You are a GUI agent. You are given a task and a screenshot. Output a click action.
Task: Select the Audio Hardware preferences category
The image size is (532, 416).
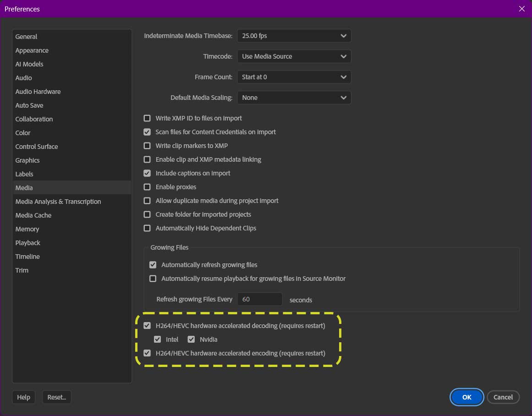(38, 92)
